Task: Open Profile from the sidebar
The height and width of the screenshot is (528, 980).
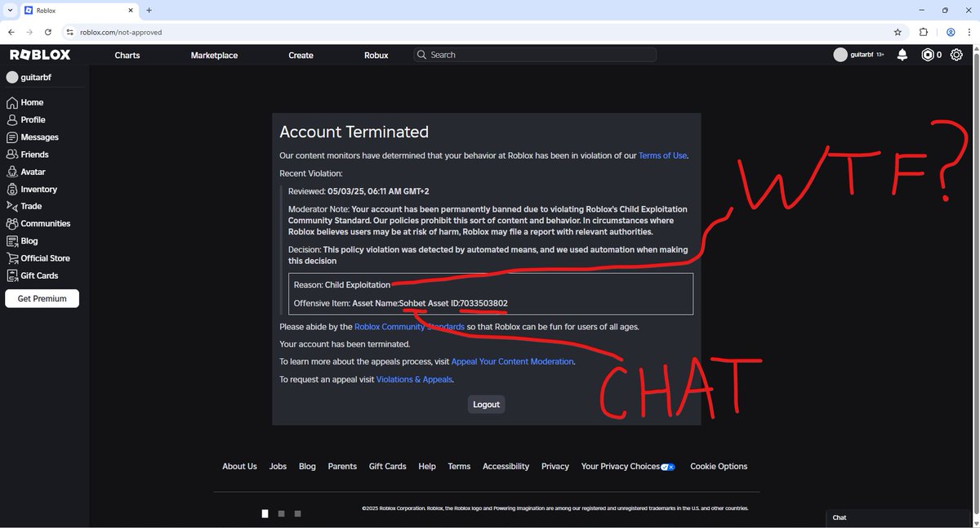Action: point(25,119)
